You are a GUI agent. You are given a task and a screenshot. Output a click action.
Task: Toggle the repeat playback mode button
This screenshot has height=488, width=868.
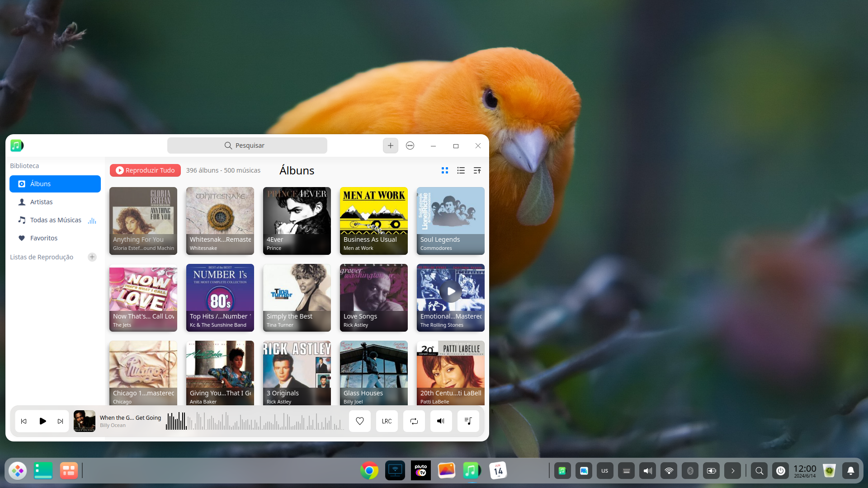(414, 421)
